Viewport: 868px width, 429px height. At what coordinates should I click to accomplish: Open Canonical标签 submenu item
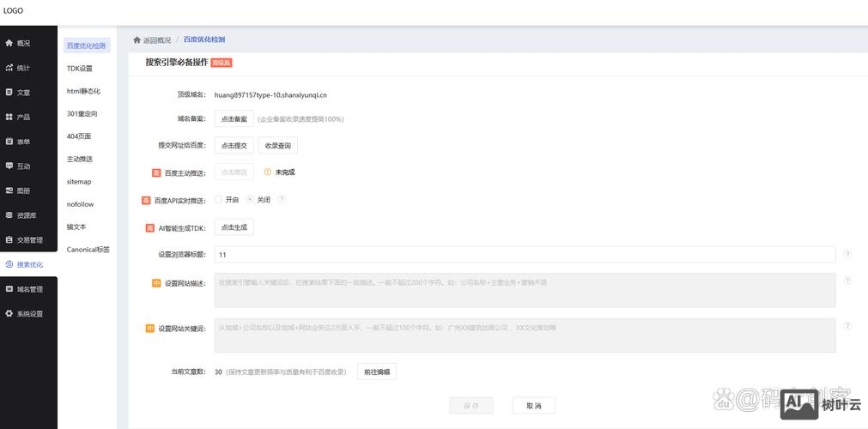click(88, 250)
